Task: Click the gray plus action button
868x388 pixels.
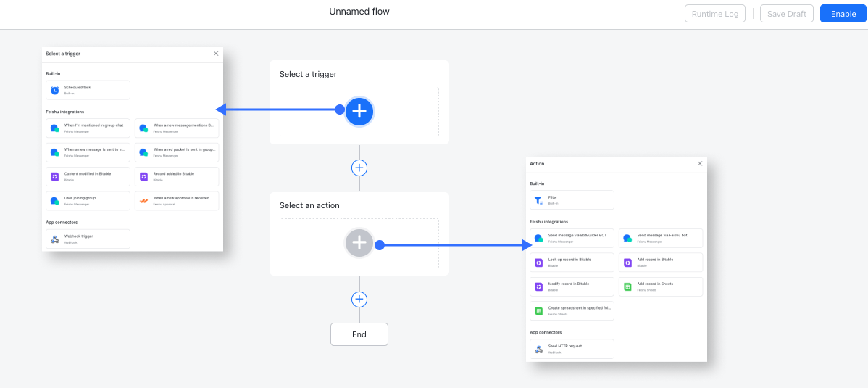Action: [359, 243]
